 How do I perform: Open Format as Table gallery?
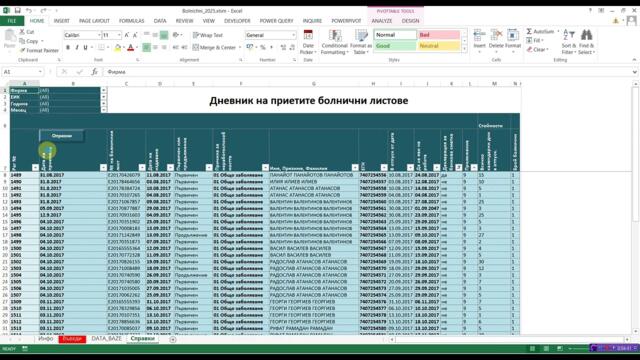[x=361, y=42]
